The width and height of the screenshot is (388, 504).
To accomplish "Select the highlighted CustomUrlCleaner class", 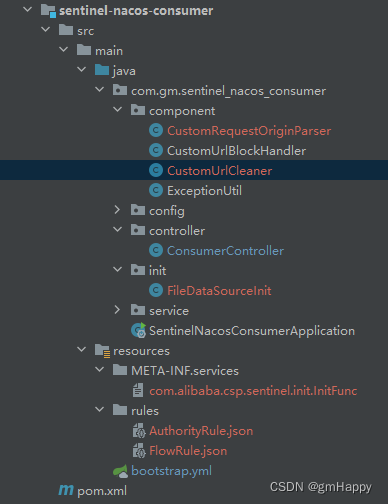I will [x=219, y=171].
